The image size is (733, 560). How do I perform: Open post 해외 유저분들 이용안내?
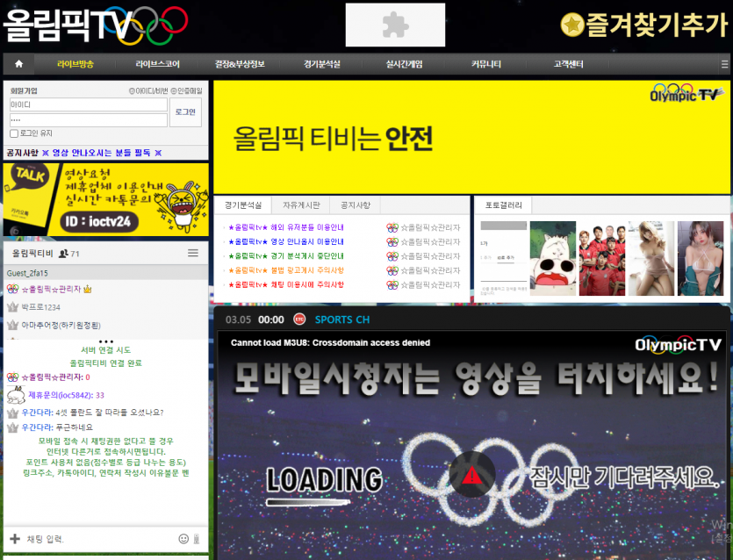(x=285, y=227)
